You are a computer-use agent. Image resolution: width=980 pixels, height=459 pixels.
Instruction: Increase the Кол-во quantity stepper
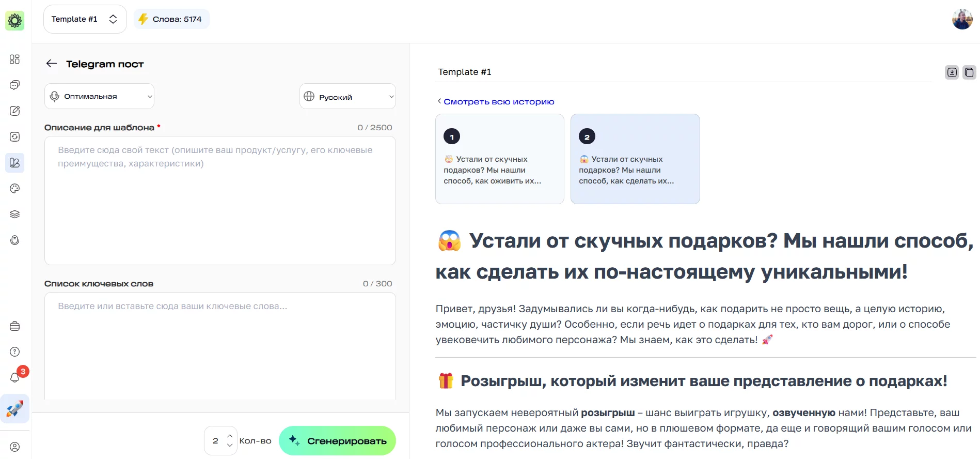[x=230, y=436]
